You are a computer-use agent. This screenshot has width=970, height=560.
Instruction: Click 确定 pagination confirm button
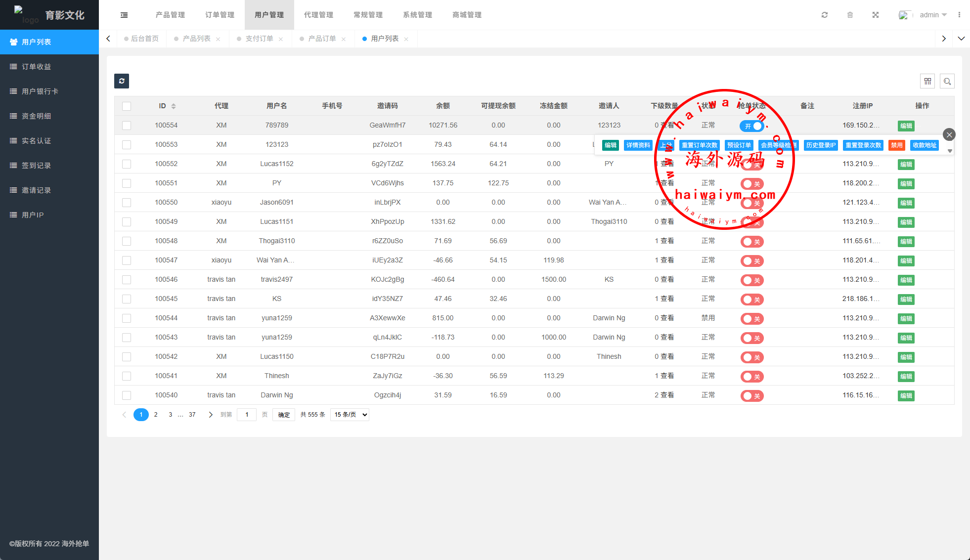pos(284,415)
